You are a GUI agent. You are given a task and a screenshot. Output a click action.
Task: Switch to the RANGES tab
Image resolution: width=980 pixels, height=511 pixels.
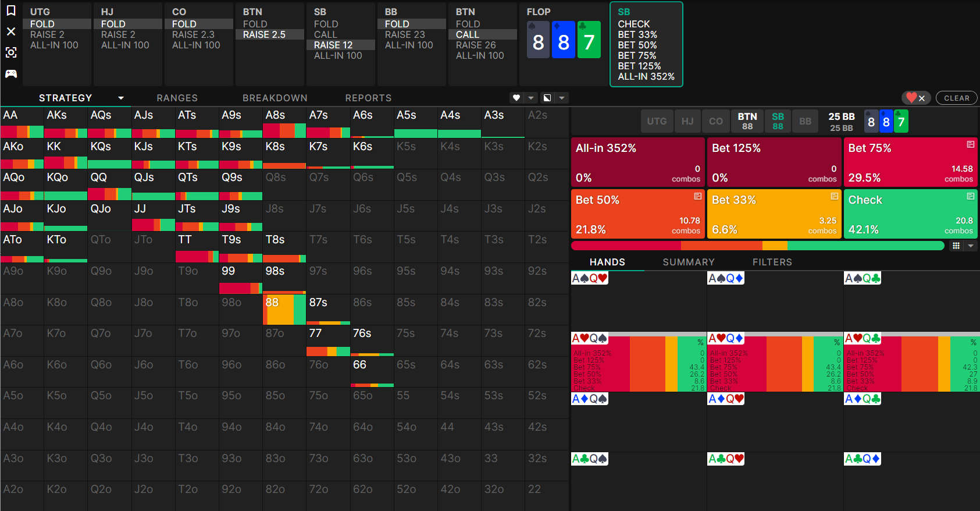click(177, 98)
